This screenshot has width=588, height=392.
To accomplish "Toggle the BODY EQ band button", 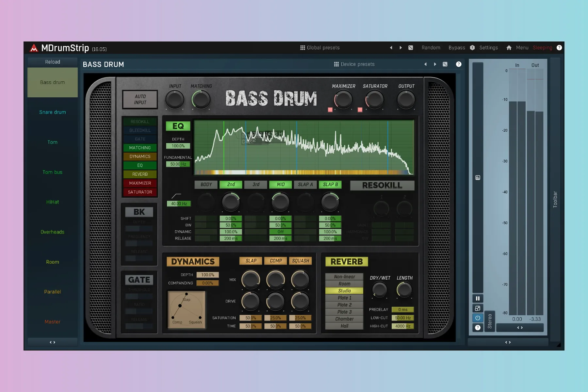I will pos(206,185).
